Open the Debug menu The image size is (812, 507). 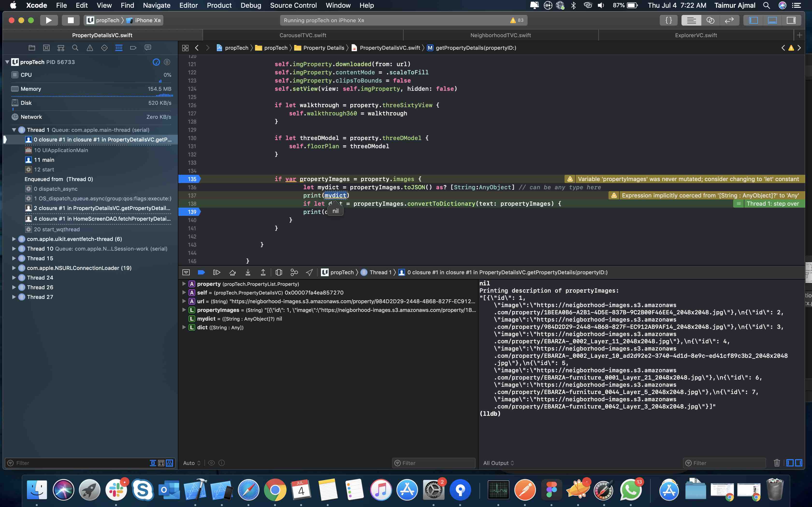(x=250, y=5)
